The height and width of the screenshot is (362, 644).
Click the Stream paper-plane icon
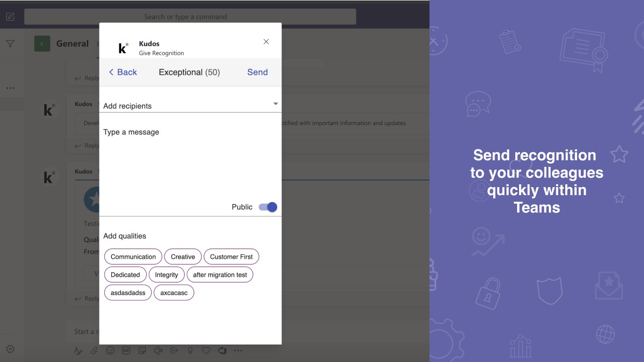pos(174,351)
